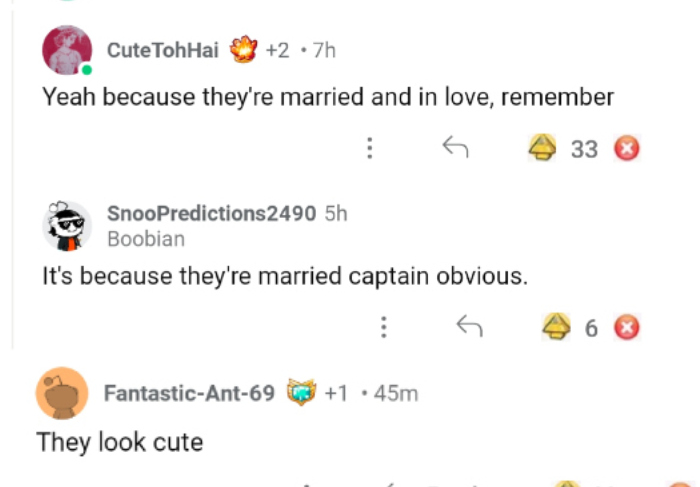Upvote CuteTohHai's comment
Viewport: 700px width, 487px height.
(543, 149)
